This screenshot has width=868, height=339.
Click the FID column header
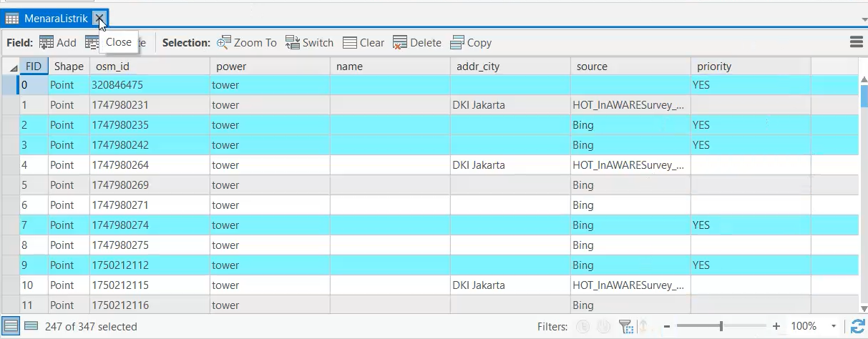[34, 66]
